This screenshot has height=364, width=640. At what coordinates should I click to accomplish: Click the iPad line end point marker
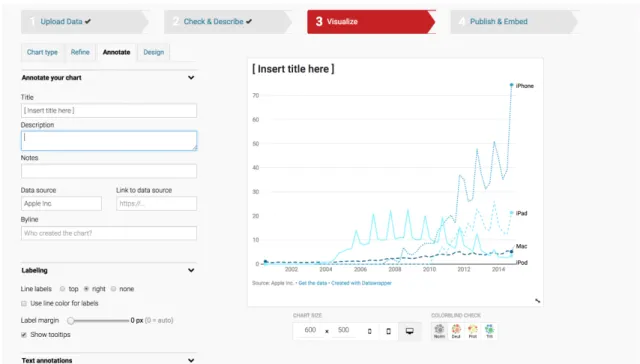click(511, 213)
